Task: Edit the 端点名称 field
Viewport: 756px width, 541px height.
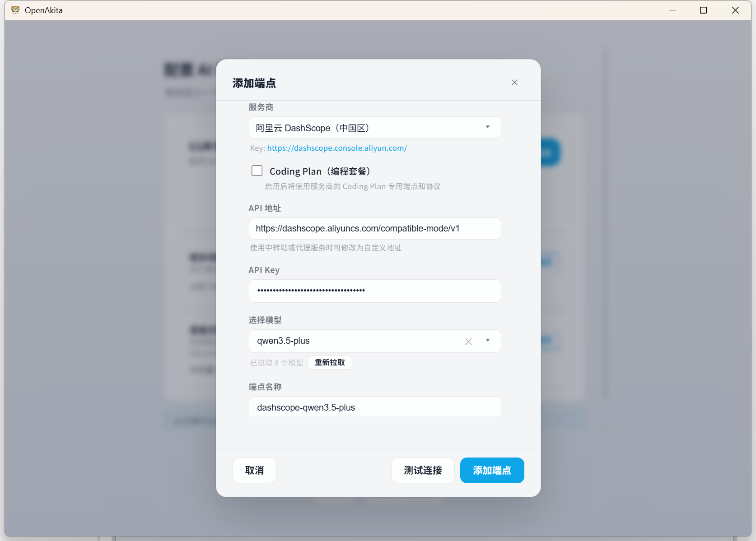Action: [x=375, y=407]
